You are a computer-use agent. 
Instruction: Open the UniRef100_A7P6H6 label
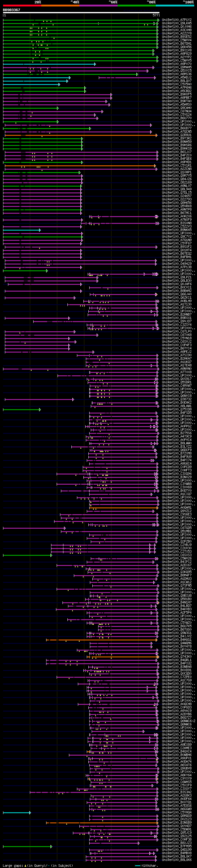177,88
